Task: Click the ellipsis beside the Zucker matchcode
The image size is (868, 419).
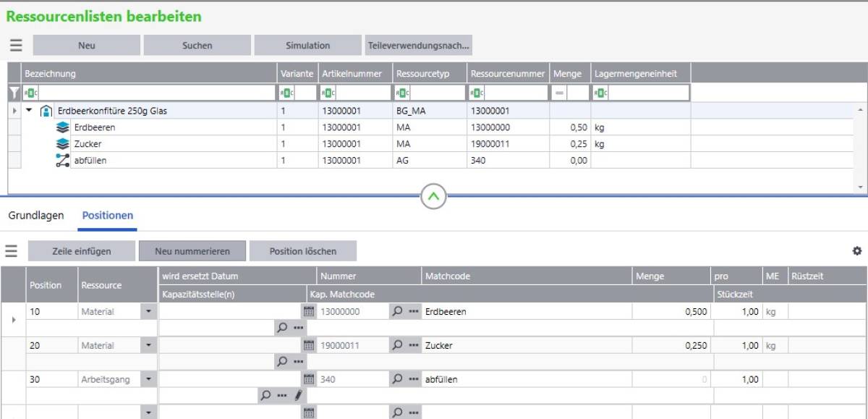Action: point(414,345)
